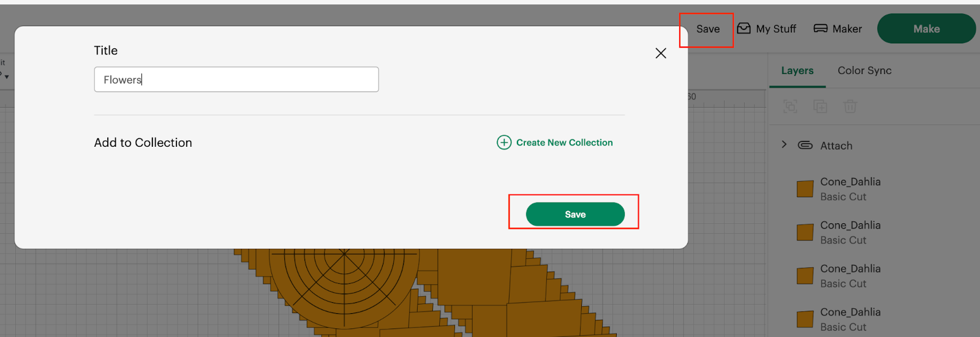The image size is (980, 337).
Task: Click the Group icon in Layers toolbar
Action: coord(790,106)
